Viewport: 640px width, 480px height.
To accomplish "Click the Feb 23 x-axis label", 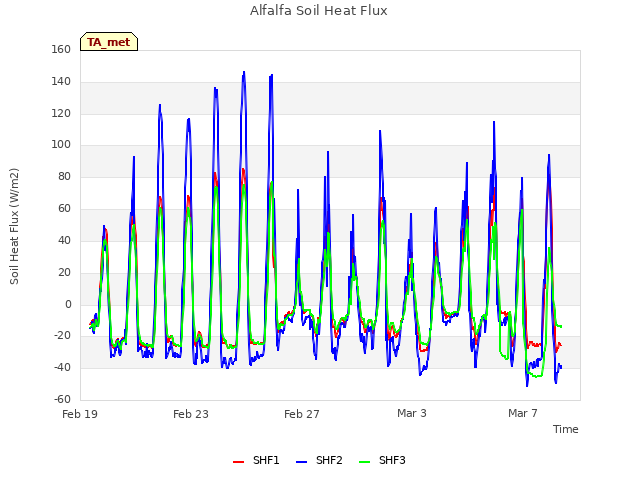I will (191, 414).
